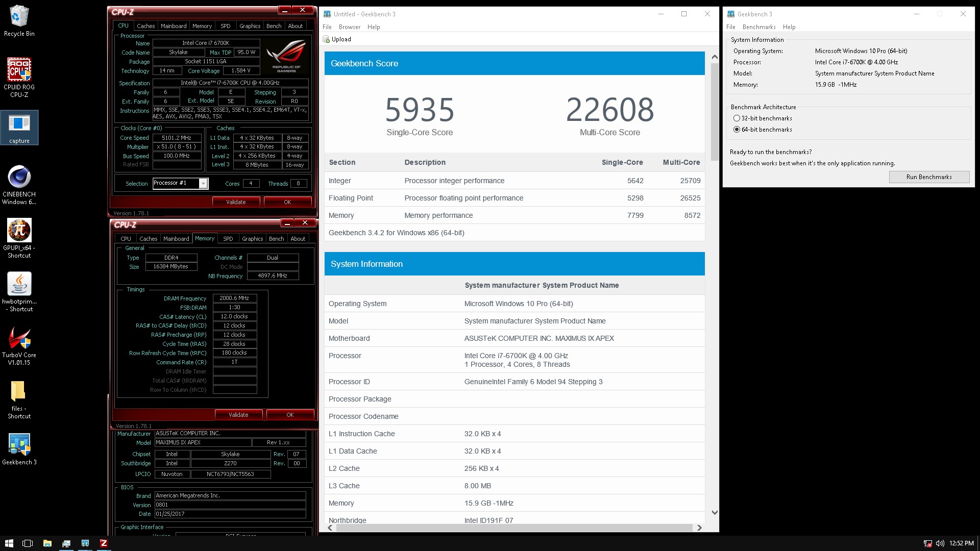Click the Multi-Core score 22608

click(x=610, y=110)
